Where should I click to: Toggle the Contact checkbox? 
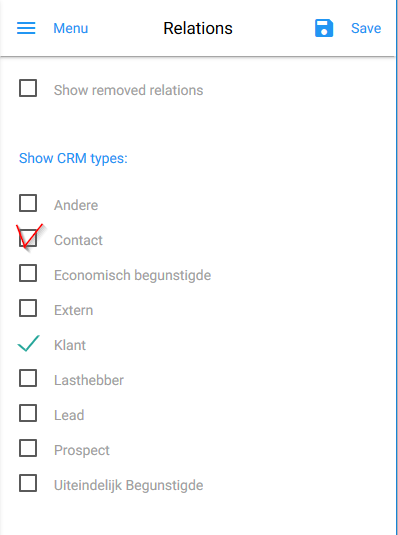[28, 238]
